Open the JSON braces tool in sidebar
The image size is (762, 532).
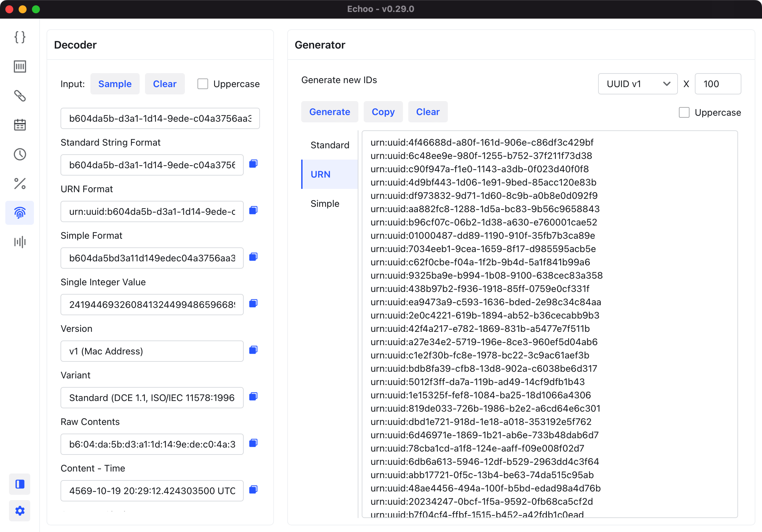[20, 37]
